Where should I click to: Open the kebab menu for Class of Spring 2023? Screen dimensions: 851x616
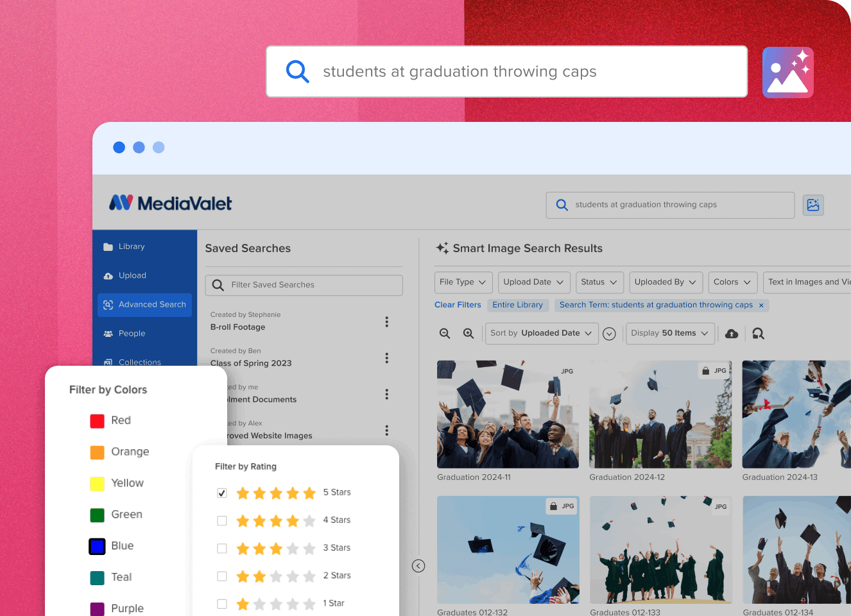pyautogui.click(x=387, y=358)
